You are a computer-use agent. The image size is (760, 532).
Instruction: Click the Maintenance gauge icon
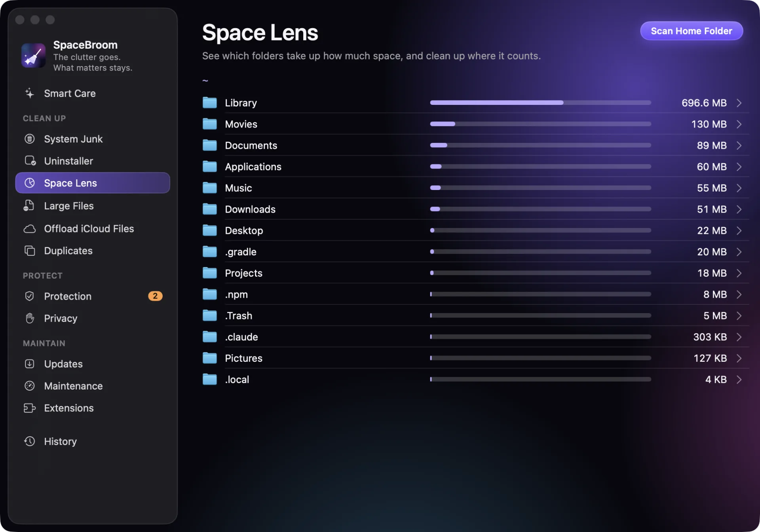point(30,386)
